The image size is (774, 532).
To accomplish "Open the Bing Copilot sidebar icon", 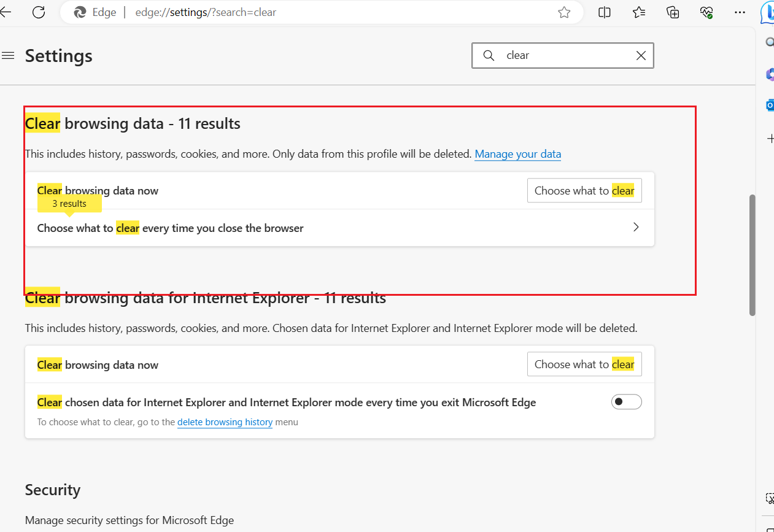I will click(x=768, y=13).
